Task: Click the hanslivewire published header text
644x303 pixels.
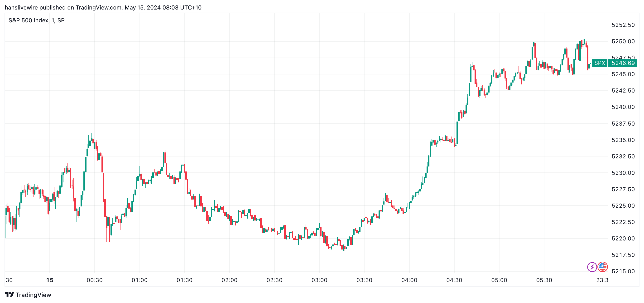Action: coord(103,8)
